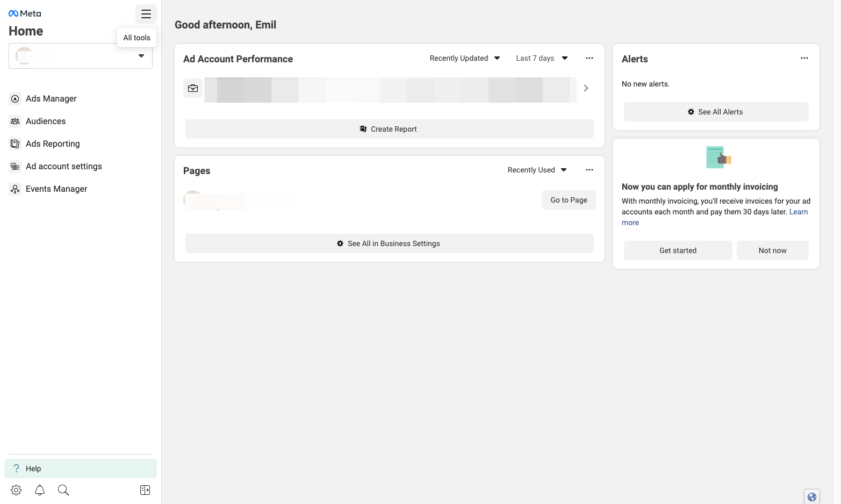
Task: Click the Help menu item
Action: click(81, 469)
